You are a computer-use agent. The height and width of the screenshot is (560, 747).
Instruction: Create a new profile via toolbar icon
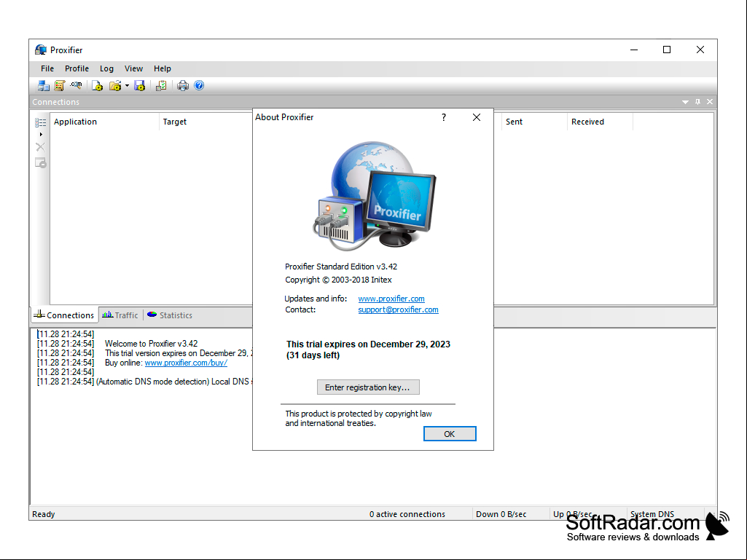97,86
